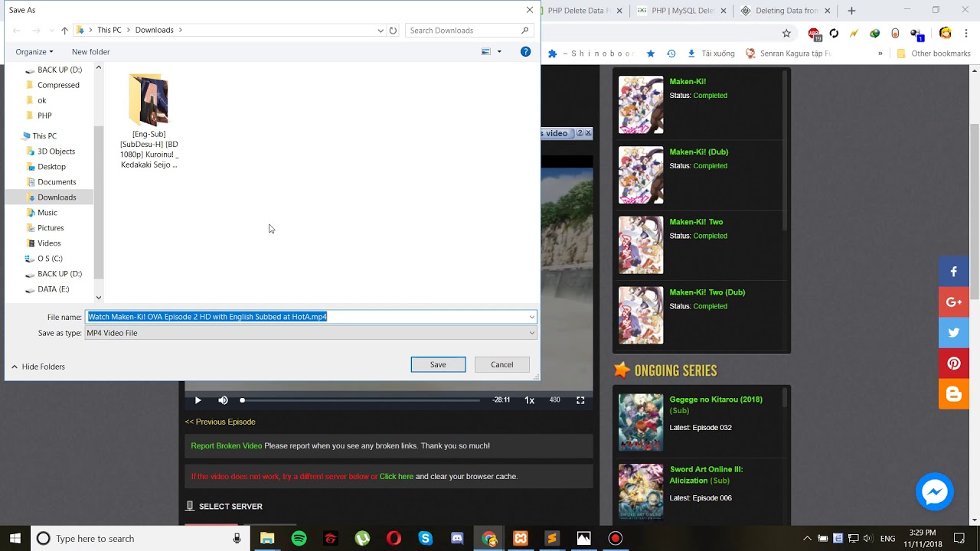980x551 pixels.
Task: Bookmark this page with the star icon
Action: 786,33
